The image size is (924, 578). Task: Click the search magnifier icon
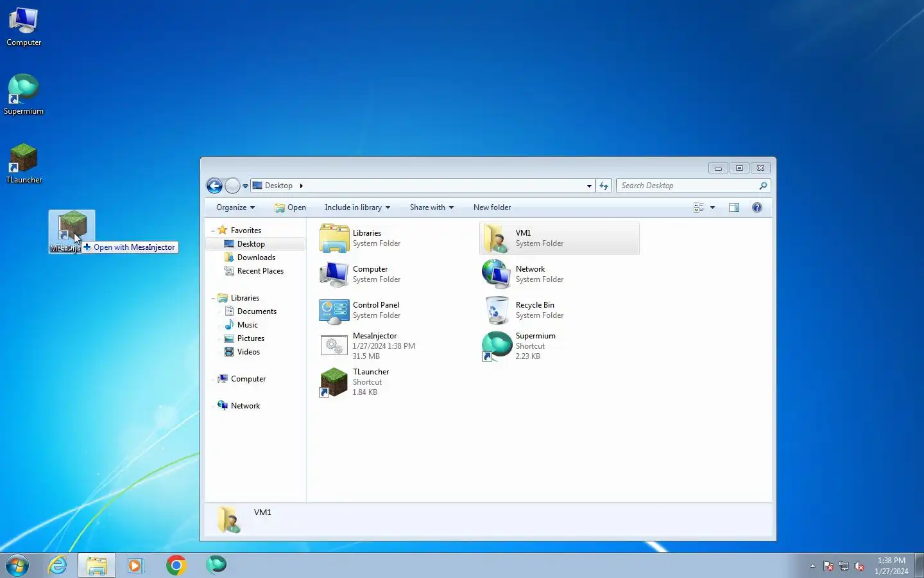coord(763,186)
